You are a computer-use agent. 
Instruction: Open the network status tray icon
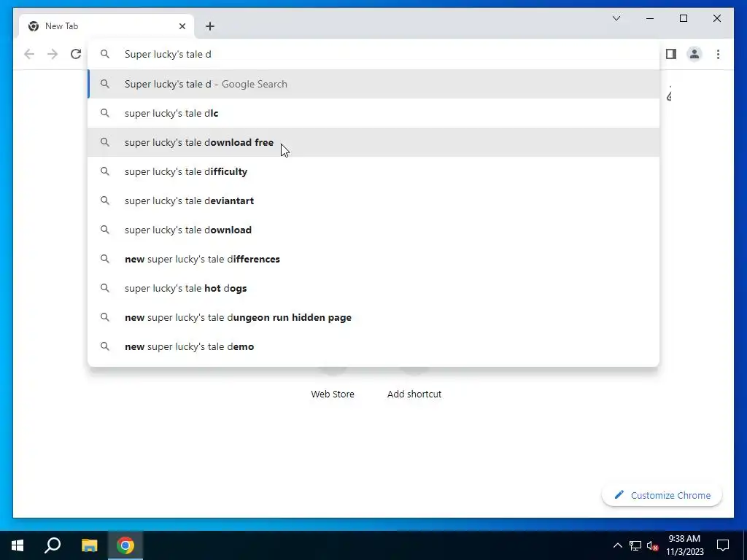tap(635, 545)
